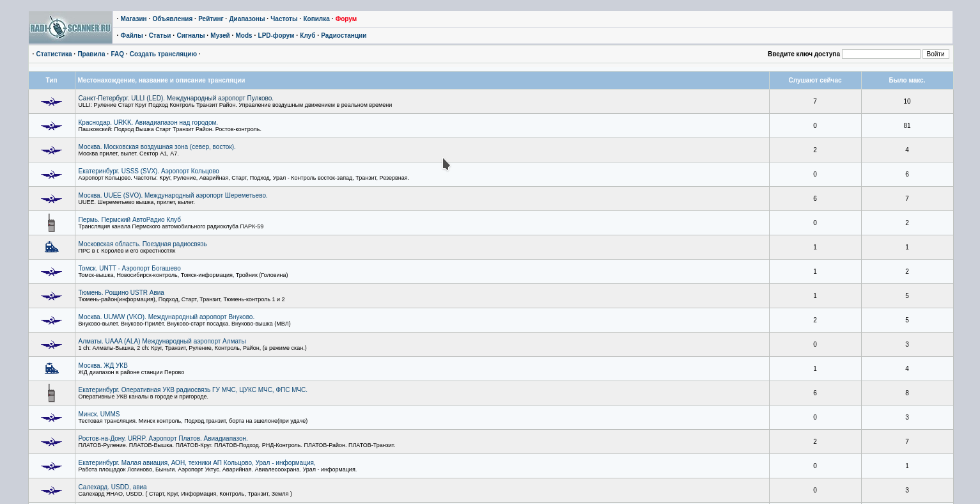Open the Музей section
Viewport: 980px width, 504px height.
[220, 36]
